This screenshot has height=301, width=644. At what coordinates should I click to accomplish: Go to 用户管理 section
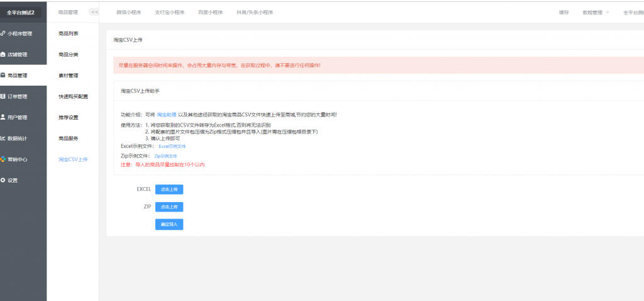tap(17, 118)
